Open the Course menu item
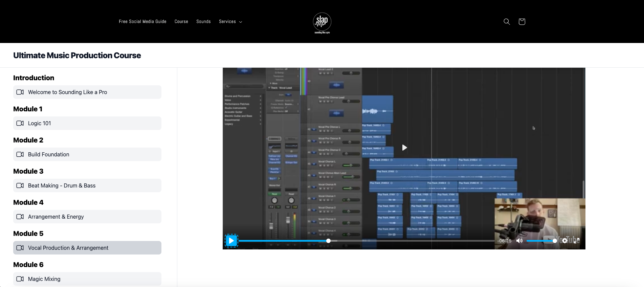Screen dimensions: 644x287 (x=181, y=22)
